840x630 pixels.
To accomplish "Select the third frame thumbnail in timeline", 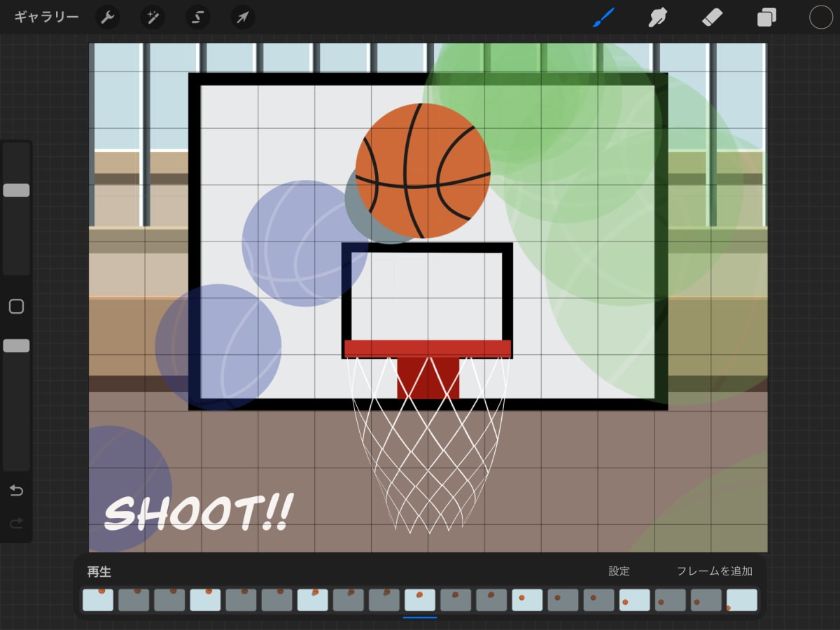I will (169, 600).
